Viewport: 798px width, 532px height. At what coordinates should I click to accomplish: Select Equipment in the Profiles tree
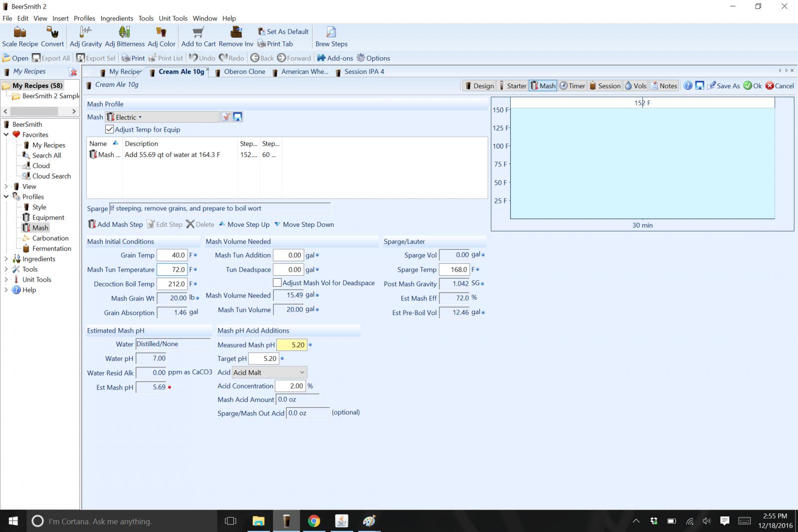point(48,217)
